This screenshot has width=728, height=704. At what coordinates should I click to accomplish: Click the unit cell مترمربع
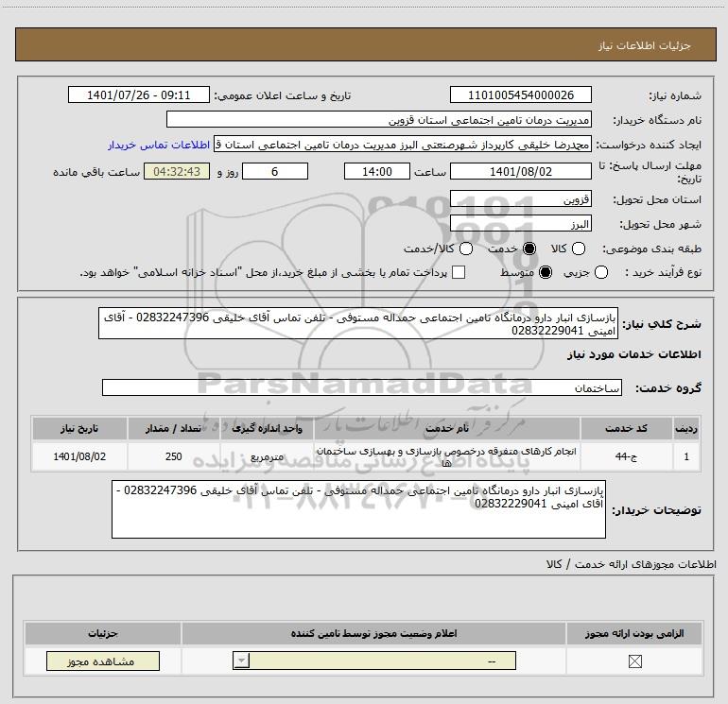267,456
